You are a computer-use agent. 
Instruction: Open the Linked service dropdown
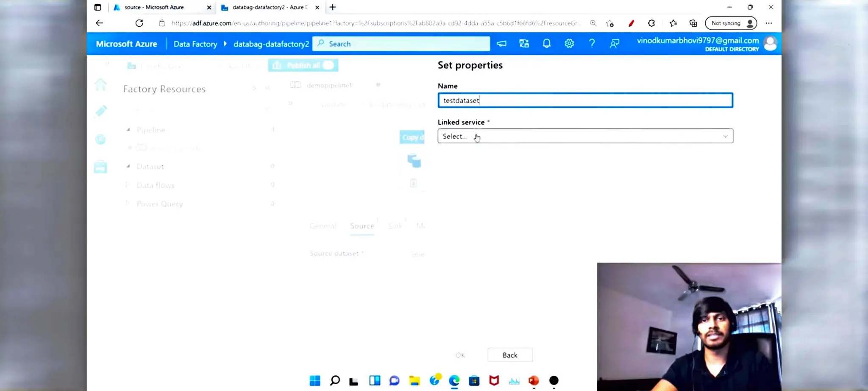[585, 136]
